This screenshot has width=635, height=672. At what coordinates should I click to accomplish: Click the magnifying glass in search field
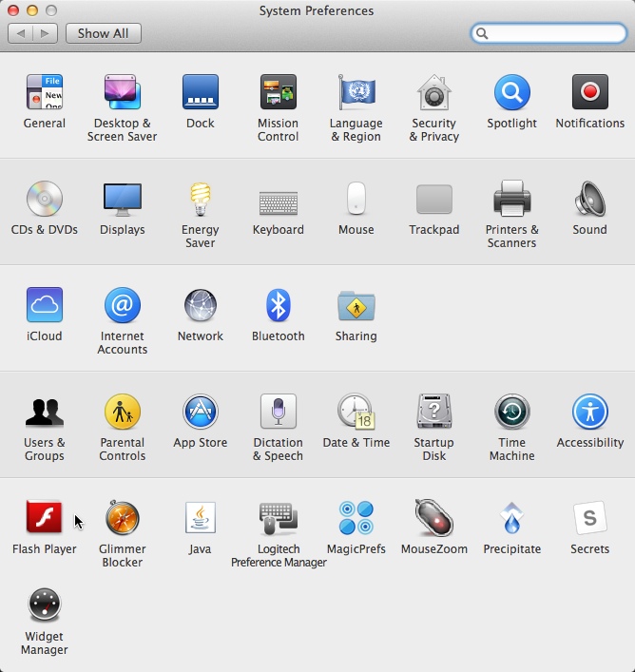[x=482, y=33]
